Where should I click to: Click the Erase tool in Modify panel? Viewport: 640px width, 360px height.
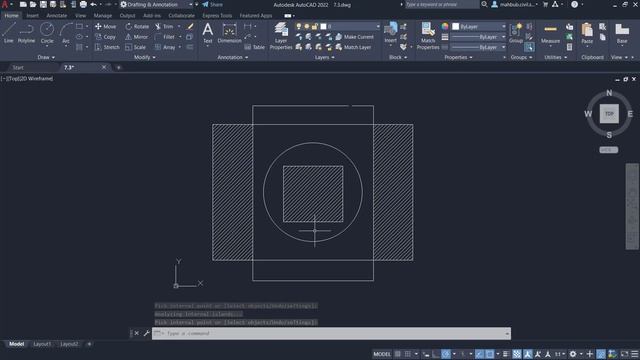pyautogui.click(x=190, y=26)
